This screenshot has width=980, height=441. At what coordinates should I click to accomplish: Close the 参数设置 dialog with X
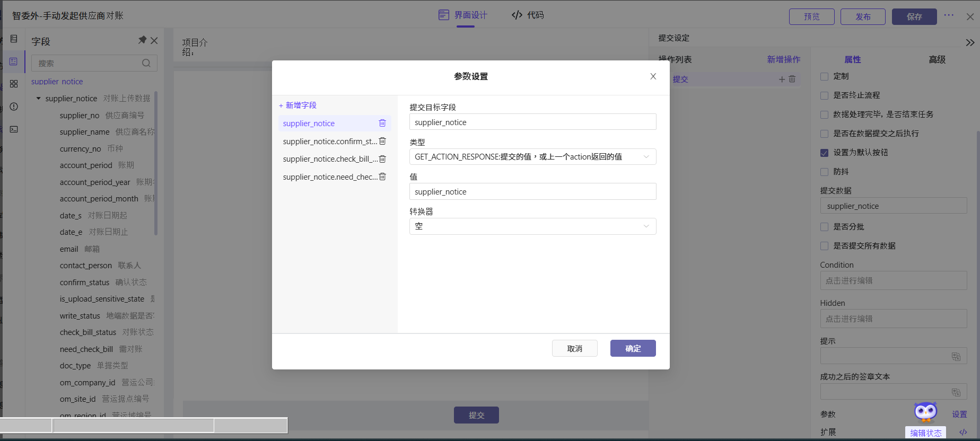click(x=653, y=76)
